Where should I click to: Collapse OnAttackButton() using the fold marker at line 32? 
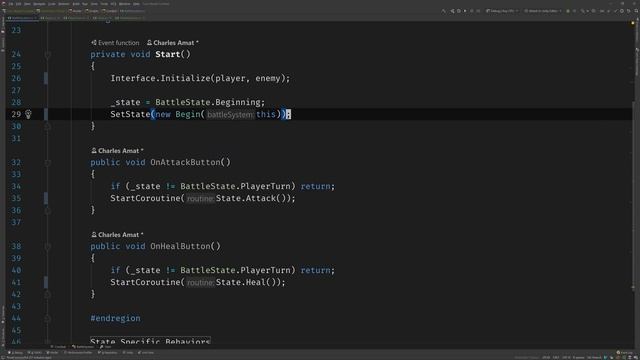point(48,162)
